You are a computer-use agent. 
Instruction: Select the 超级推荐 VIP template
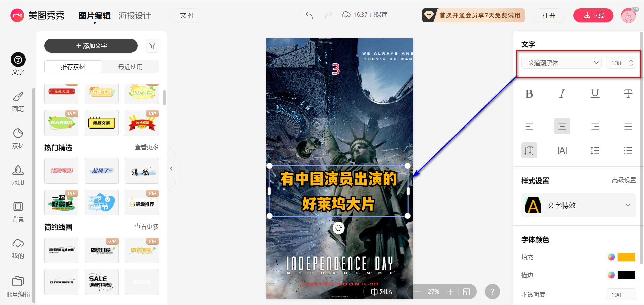tap(142, 202)
